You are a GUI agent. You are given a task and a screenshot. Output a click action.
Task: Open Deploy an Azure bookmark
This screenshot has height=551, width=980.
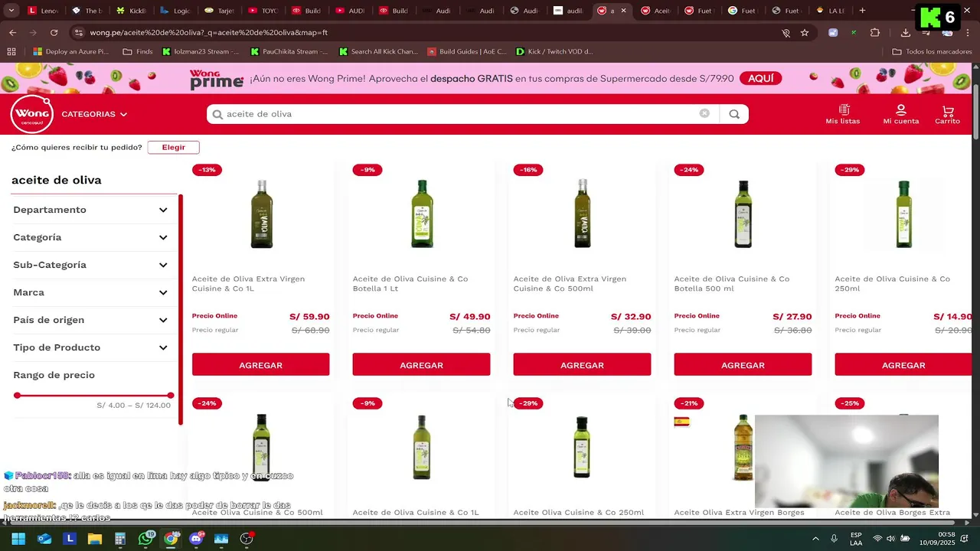pyautogui.click(x=70, y=51)
